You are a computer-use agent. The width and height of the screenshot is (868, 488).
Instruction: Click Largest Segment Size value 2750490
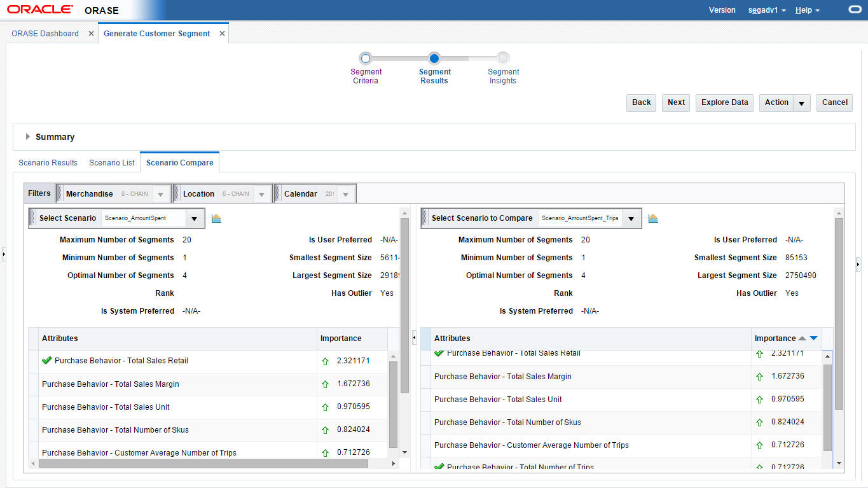pyautogui.click(x=801, y=275)
